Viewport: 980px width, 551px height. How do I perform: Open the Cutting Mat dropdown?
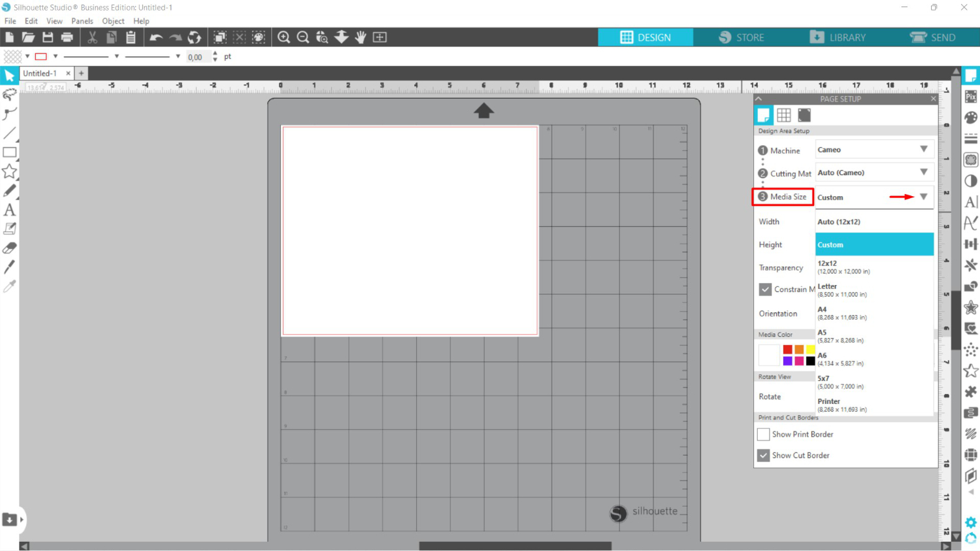874,173
